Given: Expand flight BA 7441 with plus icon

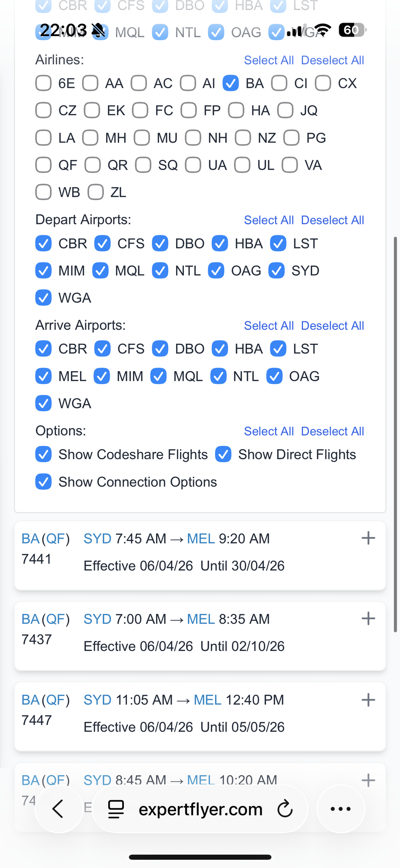Looking at the screenshot, I should [368, 538].
